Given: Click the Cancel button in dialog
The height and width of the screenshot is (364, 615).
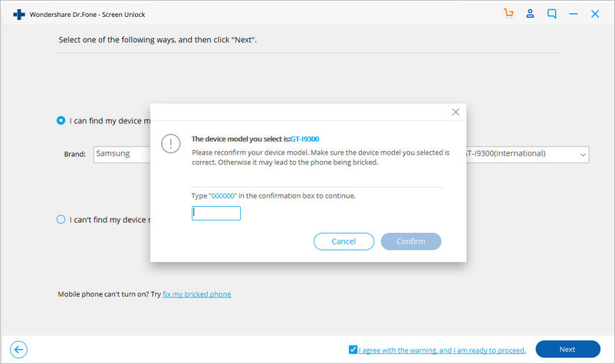Looking at the screenshot, I should [344, 241].
